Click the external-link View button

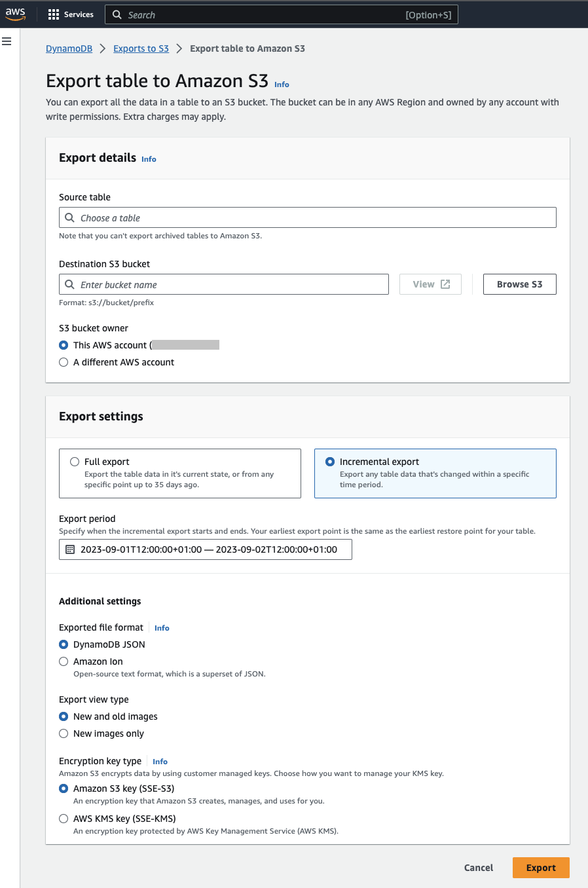pyautogui.click(x=430, y=284)
